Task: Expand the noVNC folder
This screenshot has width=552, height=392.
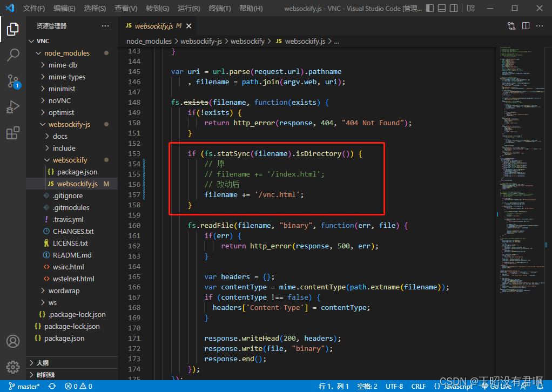Action: click(72, 100)
